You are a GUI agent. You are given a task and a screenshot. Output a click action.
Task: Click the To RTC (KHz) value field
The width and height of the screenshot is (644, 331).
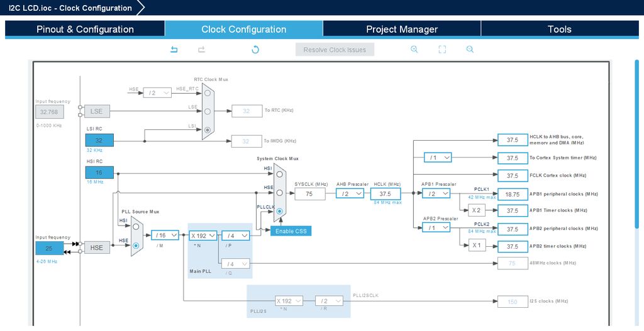click(x=247, y=111)
